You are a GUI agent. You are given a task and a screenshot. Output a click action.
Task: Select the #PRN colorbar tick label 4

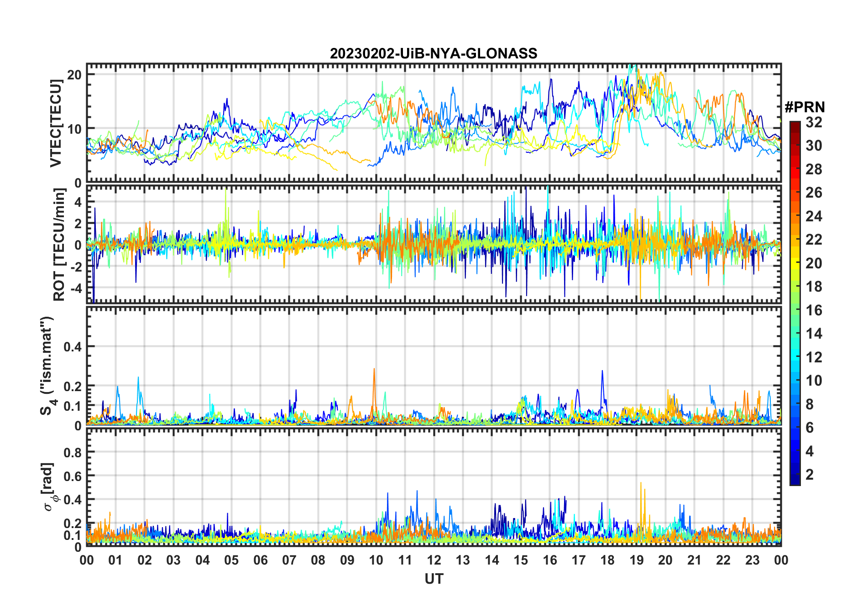tap(810, 451)
